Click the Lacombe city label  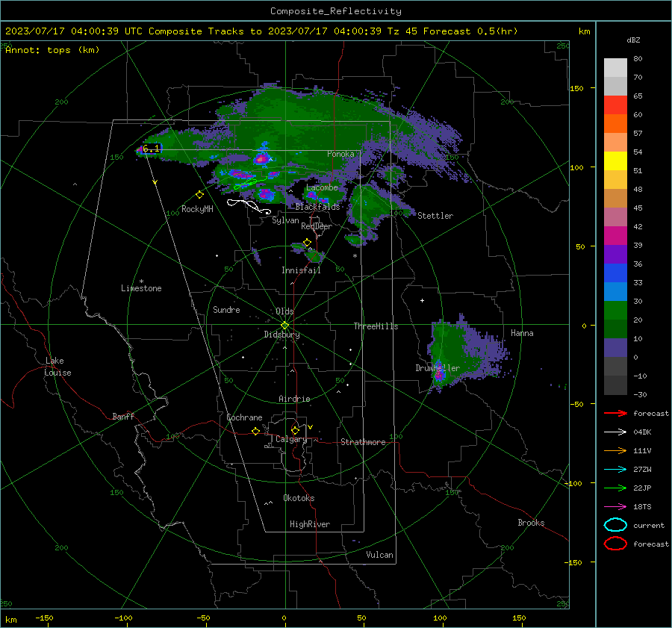322,187
